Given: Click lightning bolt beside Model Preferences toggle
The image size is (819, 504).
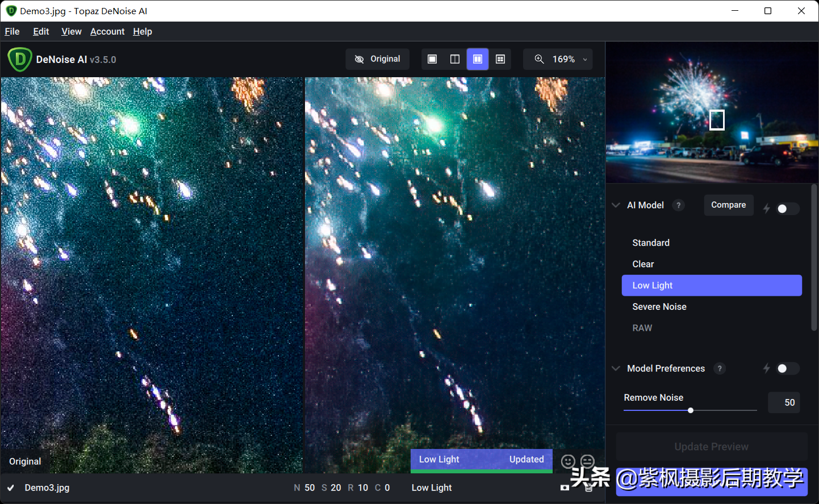Looking at the screenshot, I should point(767,368).
